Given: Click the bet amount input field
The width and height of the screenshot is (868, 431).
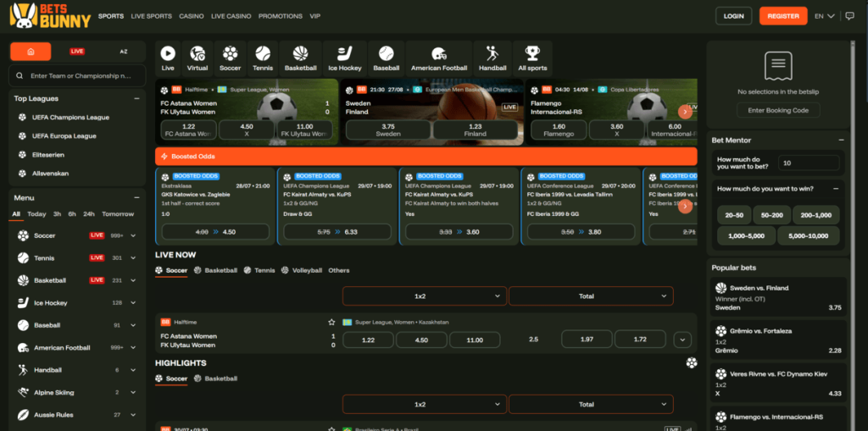Looking at the screenshot, I should [x=809, y=163].
